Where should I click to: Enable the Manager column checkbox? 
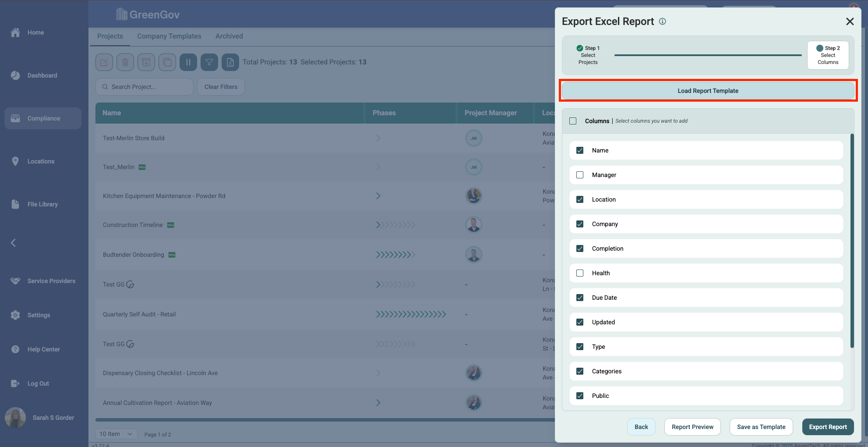(580, 175)
